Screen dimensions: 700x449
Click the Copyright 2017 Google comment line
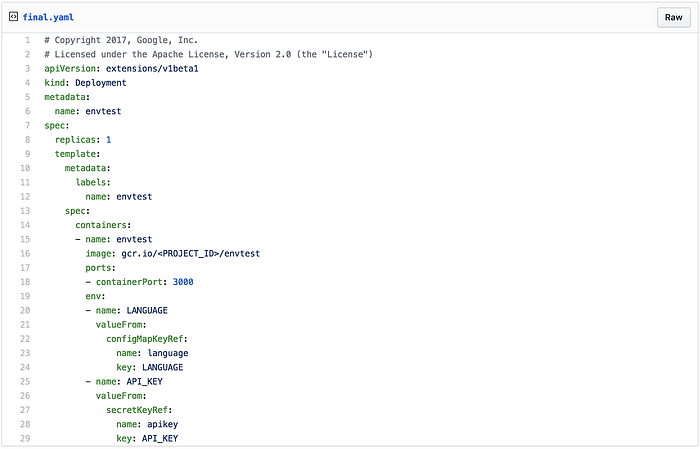click(x=121, y=40)
